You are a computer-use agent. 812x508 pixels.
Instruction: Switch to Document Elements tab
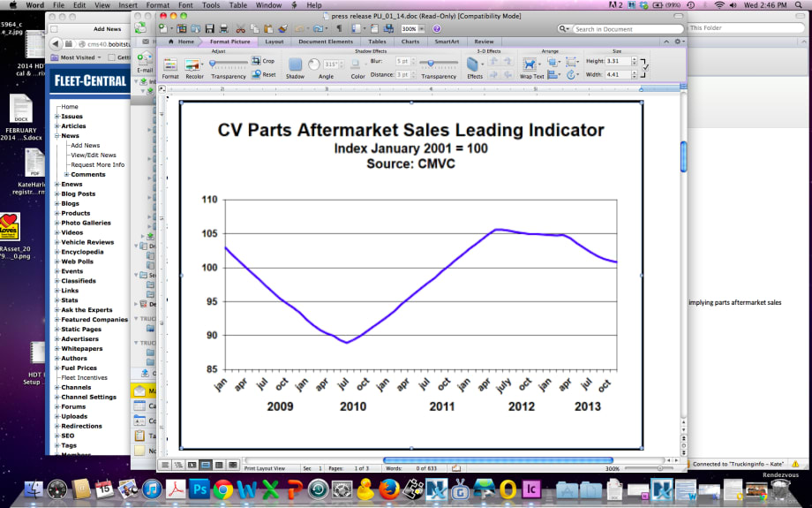pyautogui.click(x=325, y=42)
